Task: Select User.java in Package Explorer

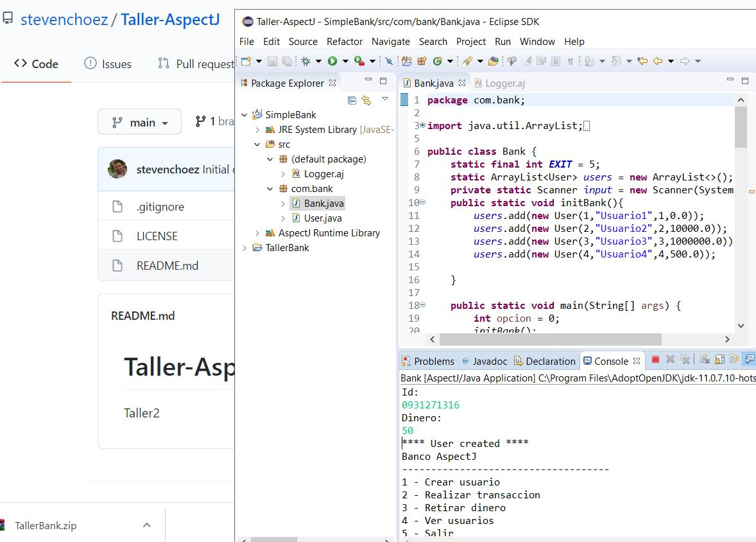Action: pyautogui.click(x=317, y=218)
